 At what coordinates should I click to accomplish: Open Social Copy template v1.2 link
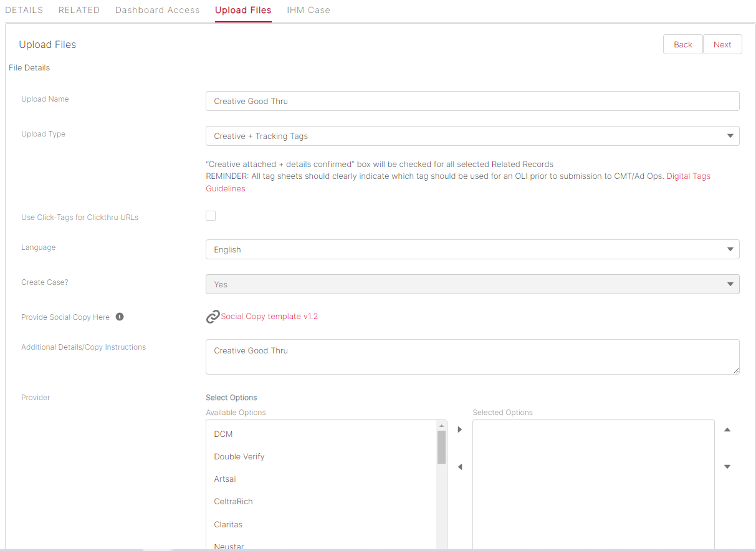[x=269, y=317]
